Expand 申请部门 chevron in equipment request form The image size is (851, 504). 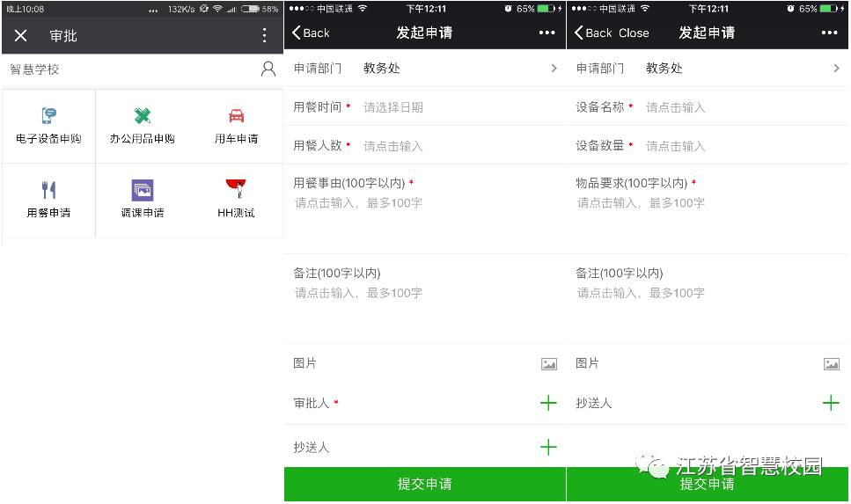(x=836, y=69)
